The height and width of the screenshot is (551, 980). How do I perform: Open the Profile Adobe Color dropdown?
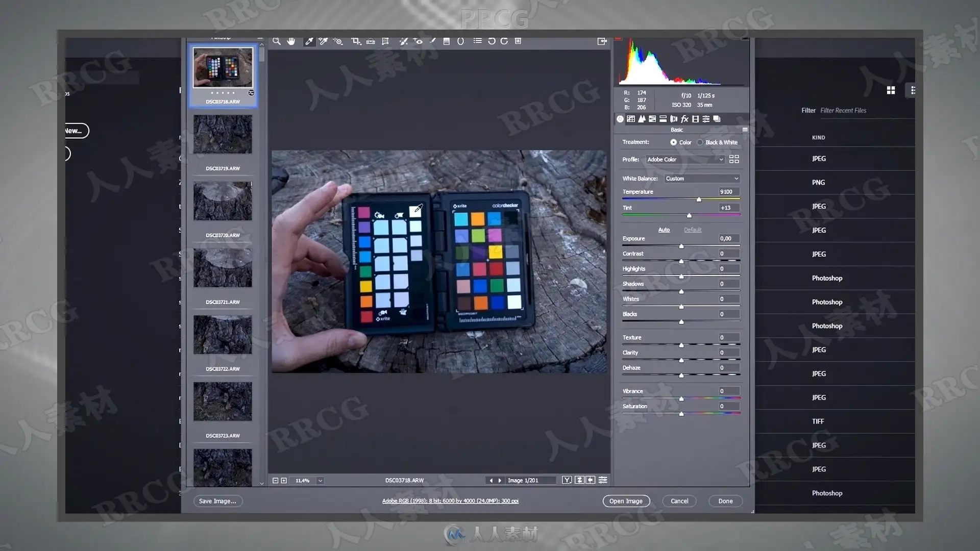click(x=685, y=160)
